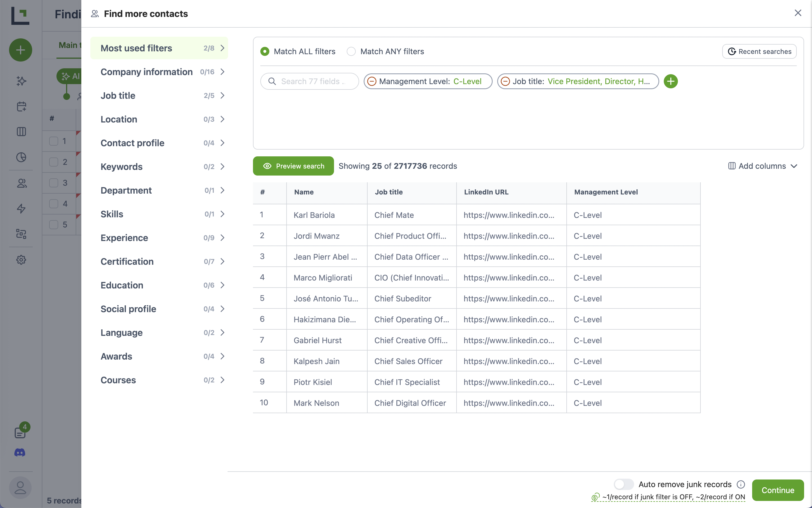Viewport: 812px width, 508px height.
Task: Open the pie chart analytics icon
Action: (x=21, y=157)
